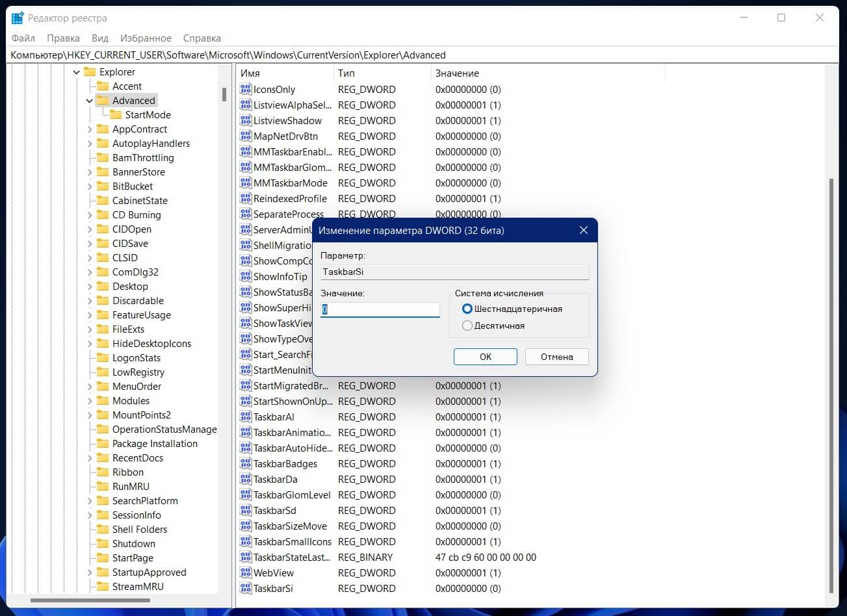Click the IconsOnly value icon
This screenshot has height=616, width=847.
click(246, 89)
